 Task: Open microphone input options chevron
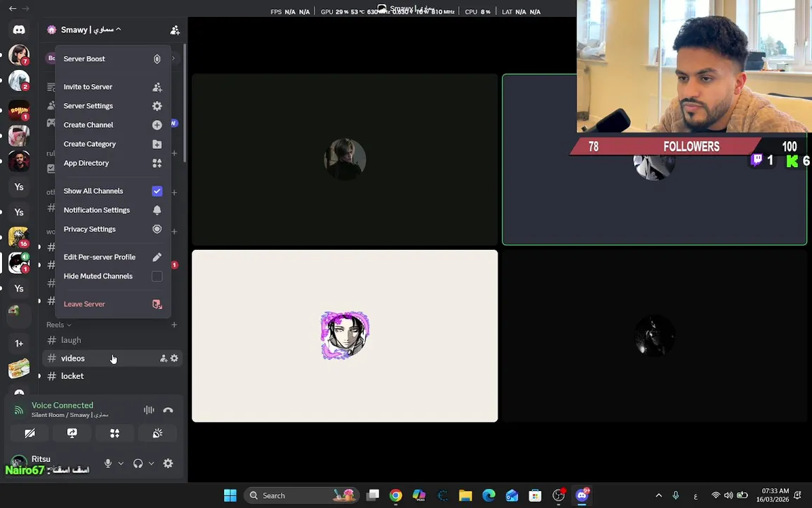coord(121,464)
